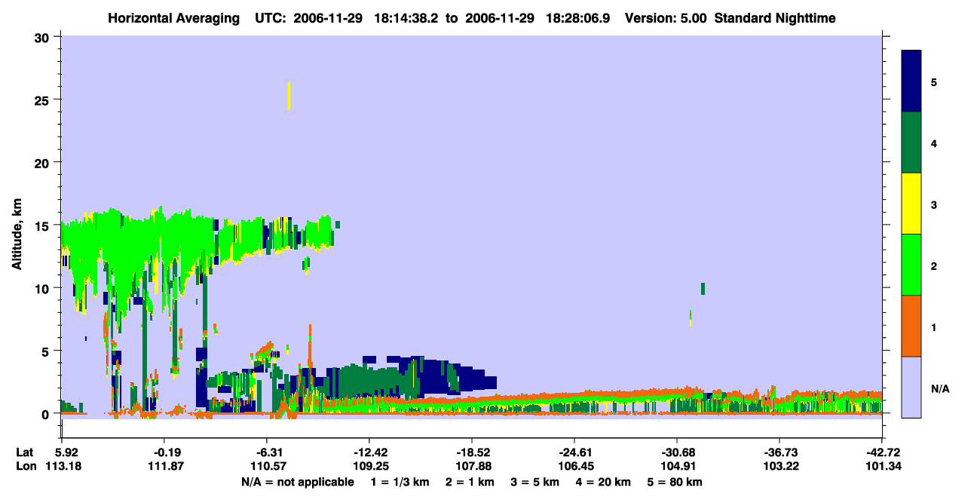
Task: Click the lavender N/A legend swatch
Action: [x=911, y=387]
